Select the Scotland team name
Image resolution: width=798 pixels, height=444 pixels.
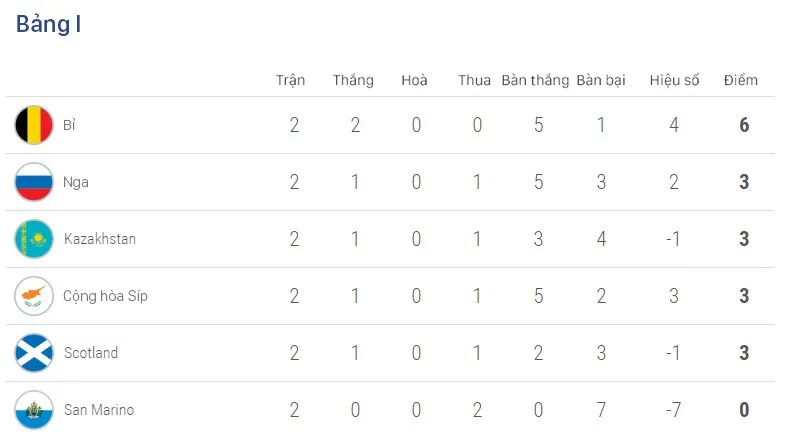91,353
